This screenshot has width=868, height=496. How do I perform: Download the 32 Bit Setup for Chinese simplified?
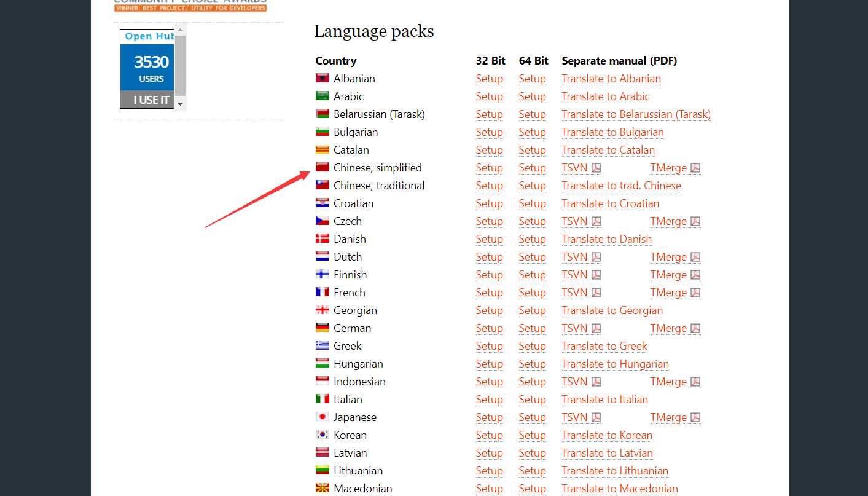click(489, 168)
